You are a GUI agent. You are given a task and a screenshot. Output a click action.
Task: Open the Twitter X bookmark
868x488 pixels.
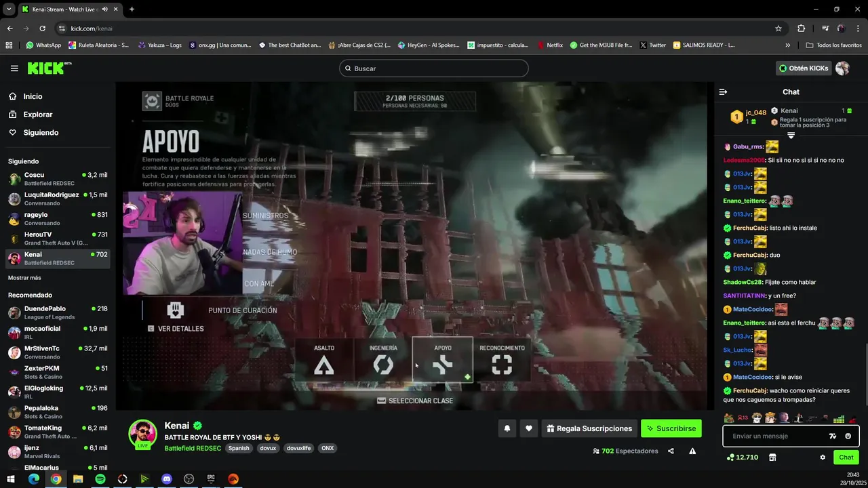(x=653, y=45)
